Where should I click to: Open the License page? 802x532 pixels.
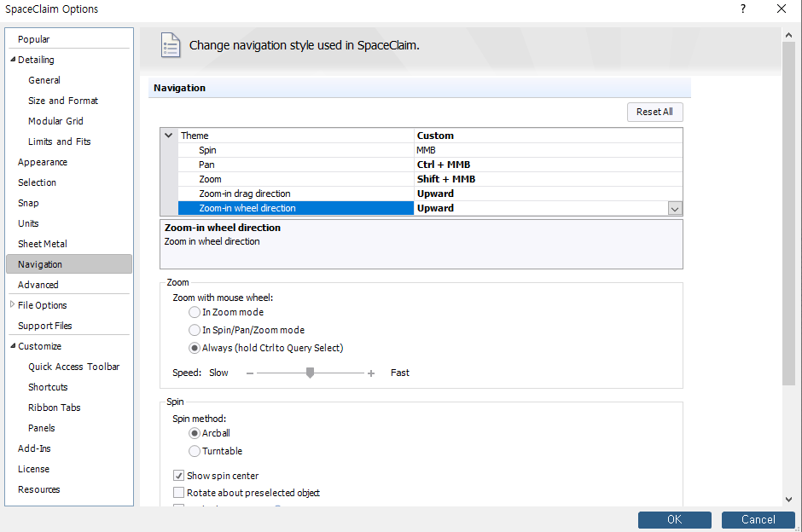click(x=34, y=469)
